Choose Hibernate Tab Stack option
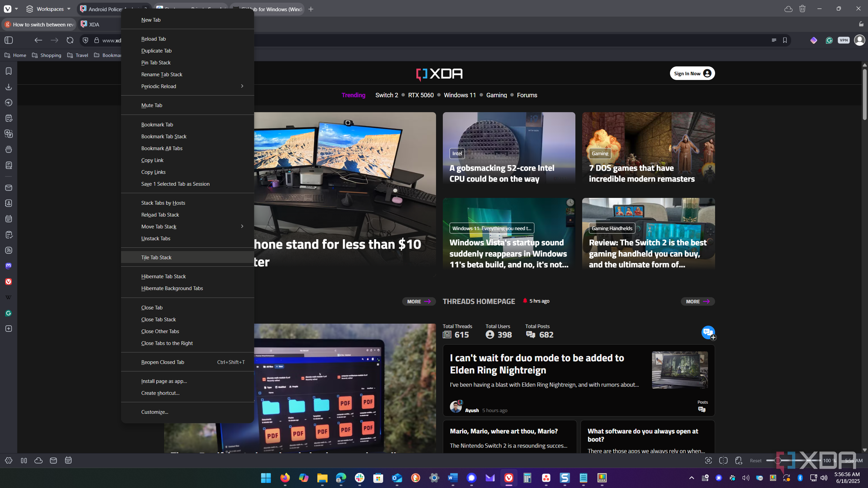The image size is (868, 488). pos(188,276)
